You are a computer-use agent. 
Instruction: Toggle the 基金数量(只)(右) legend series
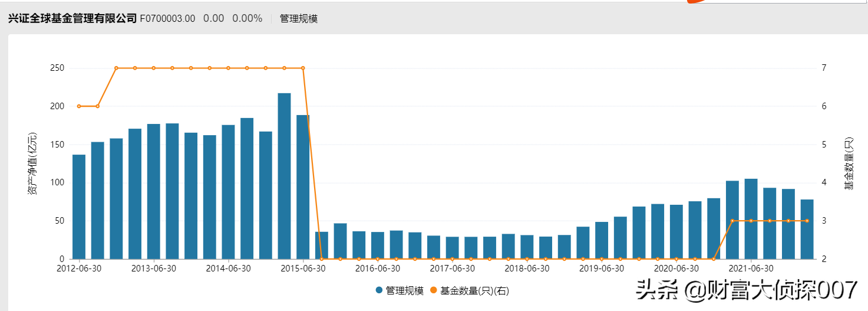tap(471, 290)
